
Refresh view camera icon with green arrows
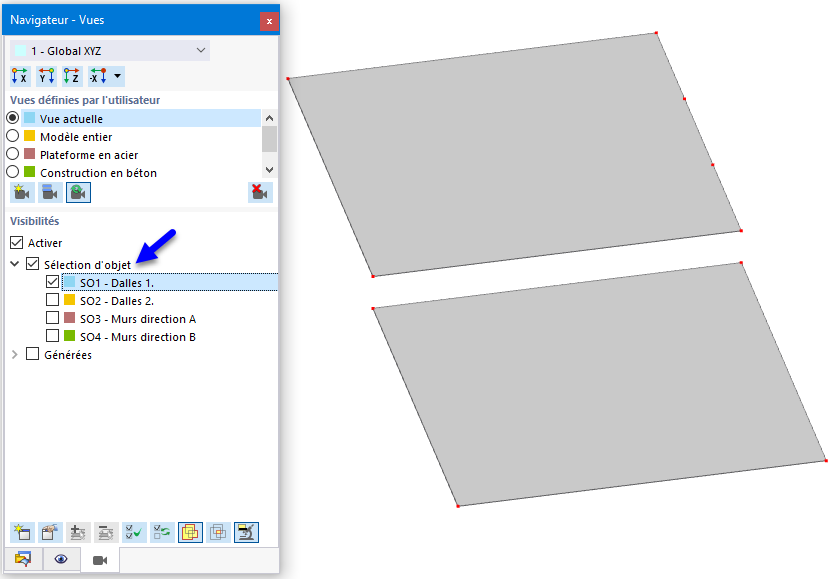tap(78, 192)
